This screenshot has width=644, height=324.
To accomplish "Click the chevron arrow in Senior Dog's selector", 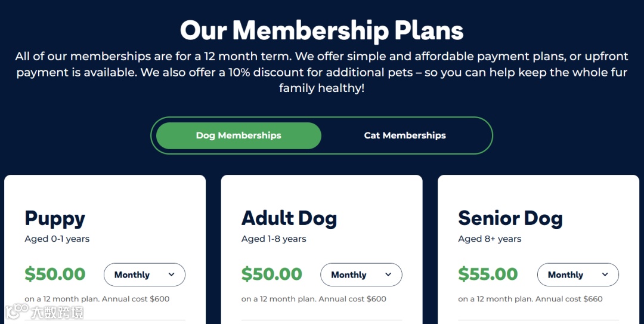I will click(x=605, y=274).
